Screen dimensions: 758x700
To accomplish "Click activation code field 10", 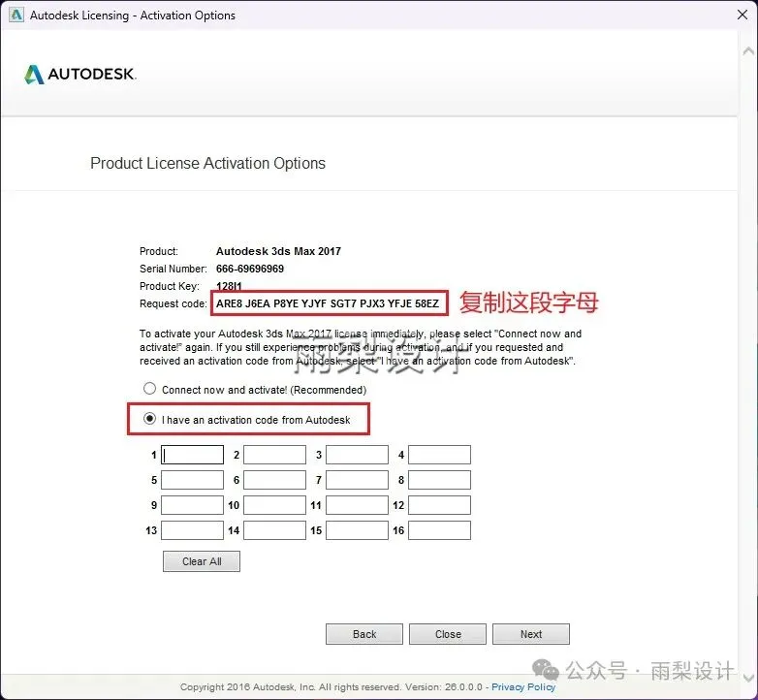I will (x=274, y=505).
